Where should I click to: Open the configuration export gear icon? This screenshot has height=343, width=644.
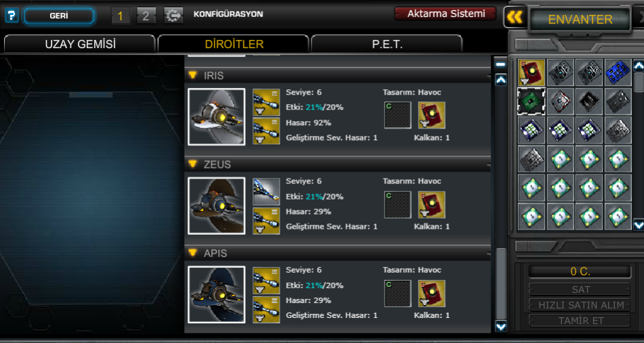pyautogui.click(x=173, y=16)
